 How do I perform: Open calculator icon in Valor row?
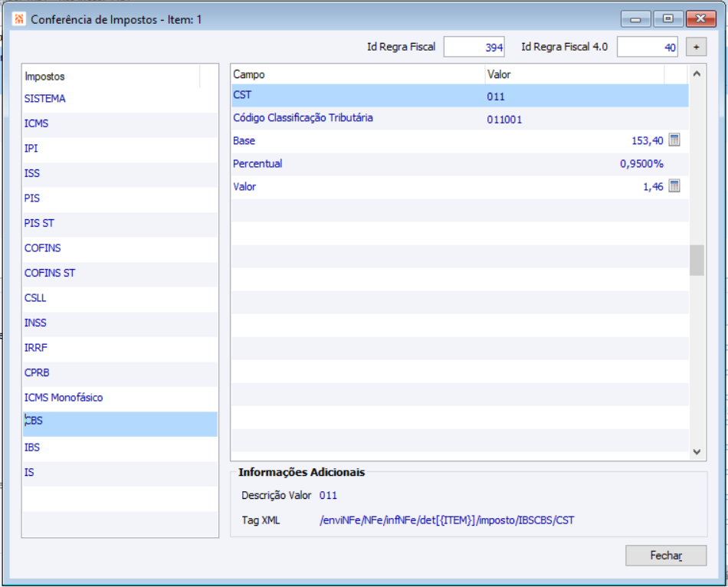point(674,185)
